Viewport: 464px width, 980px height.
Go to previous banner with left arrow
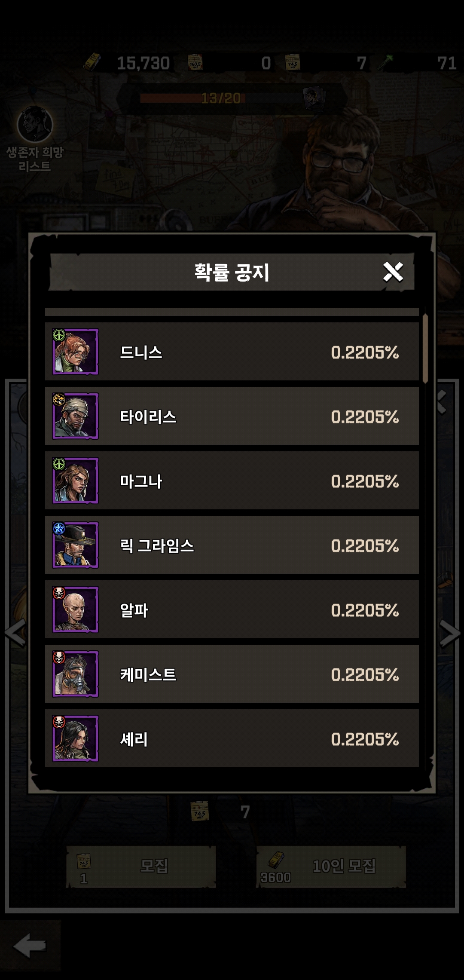click(15, 633)
